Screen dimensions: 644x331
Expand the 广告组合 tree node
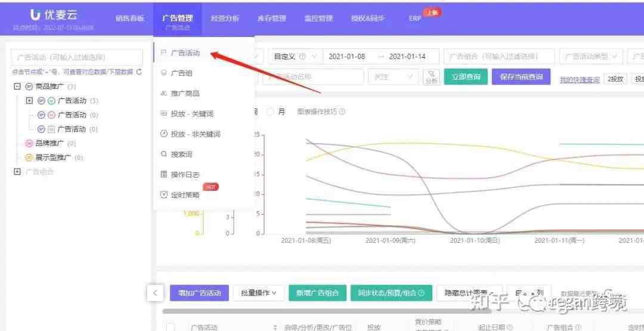[17, 172]
